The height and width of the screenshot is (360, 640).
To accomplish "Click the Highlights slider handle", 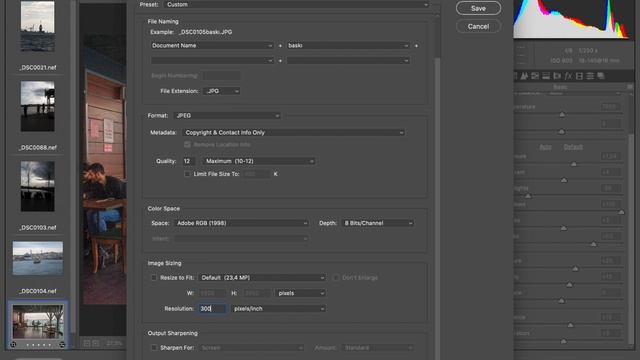I will [528, 196].
